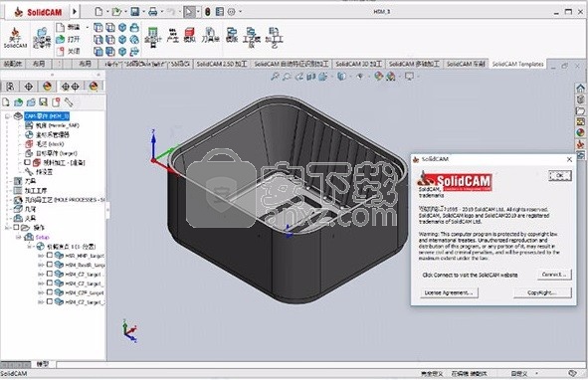The width and height of the screenshot is (588, 380).
Task: Open the dropdown arrow next to Save icon
Action: (143, 12)
